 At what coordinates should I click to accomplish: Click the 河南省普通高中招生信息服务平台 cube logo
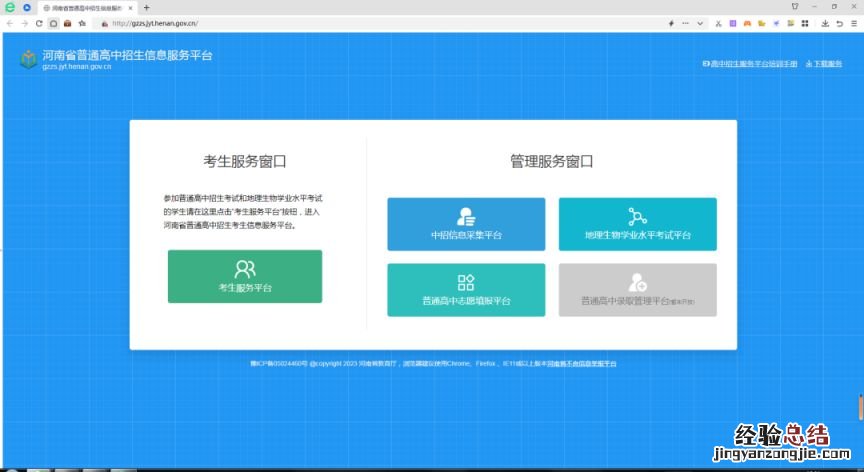pyautogui.click(x=28, y=59)
